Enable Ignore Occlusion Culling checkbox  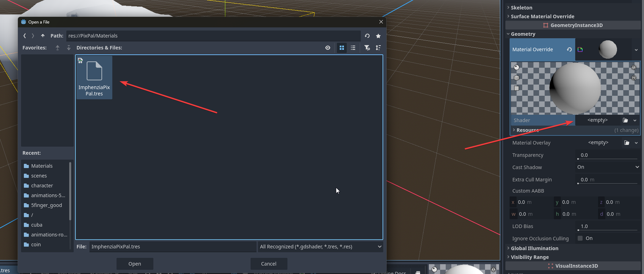580,238
